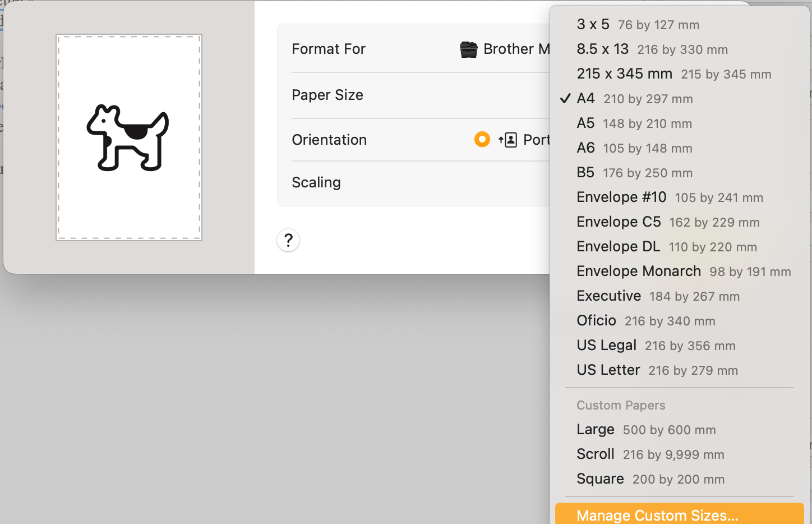Choose A5 148 by 210 mm
This screenshot has height=524, width=812.
680,123
